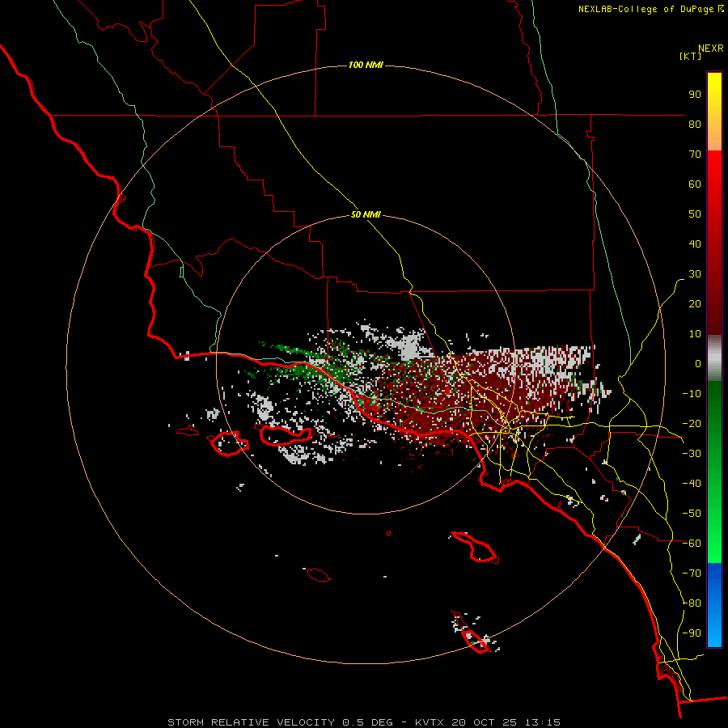Click the -40 knot value on the legend

click(692, 484)
